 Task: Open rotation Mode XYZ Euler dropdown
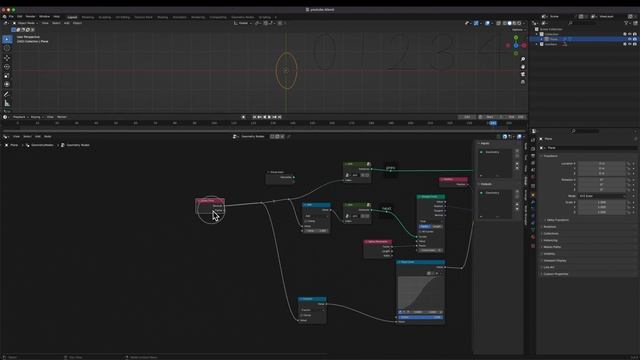tap(602, 196)
